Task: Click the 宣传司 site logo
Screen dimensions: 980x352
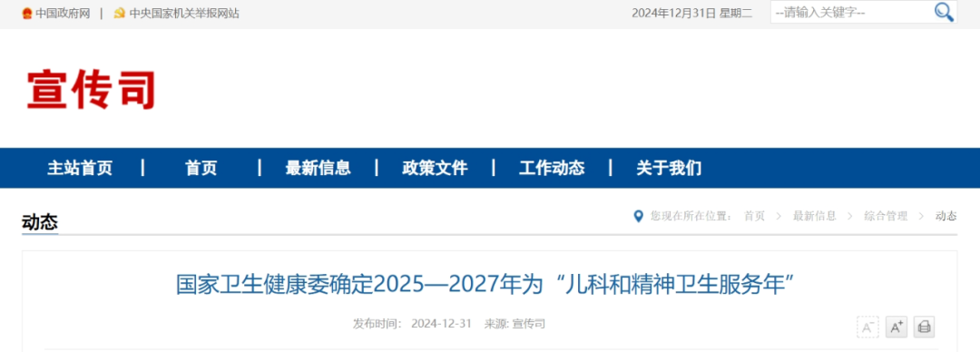Action: tap(92, 90)
